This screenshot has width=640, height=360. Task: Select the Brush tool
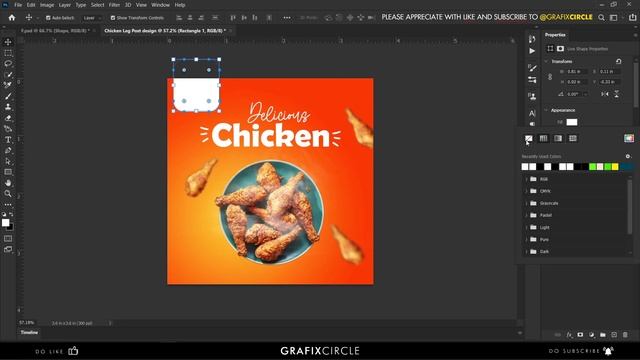(8, 96)
